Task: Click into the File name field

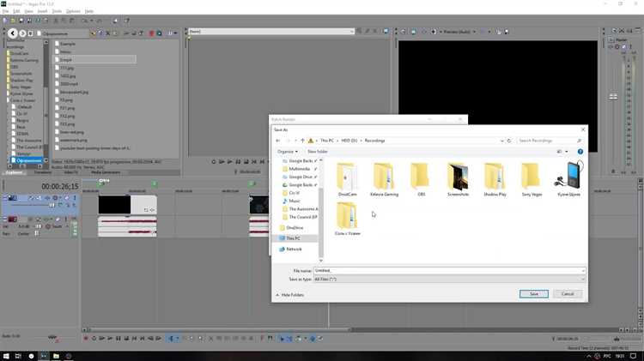Action: [447, 270]
